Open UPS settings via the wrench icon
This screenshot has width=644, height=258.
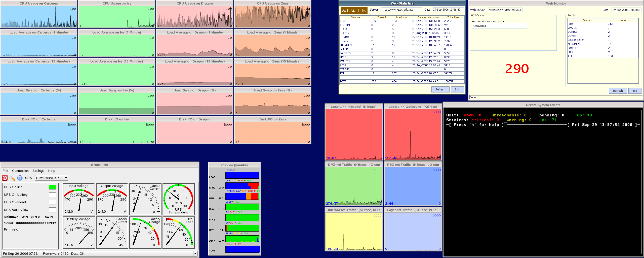[x=12, y=178]
